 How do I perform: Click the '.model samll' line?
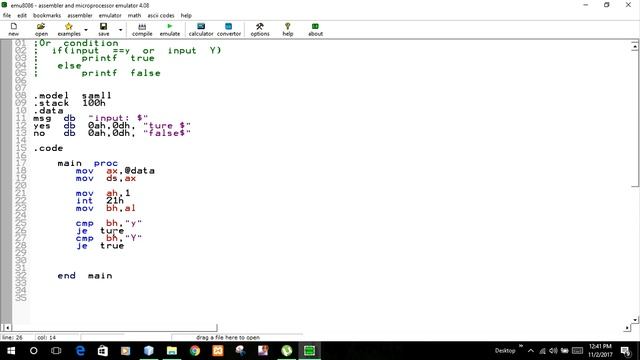coord(72,96)
